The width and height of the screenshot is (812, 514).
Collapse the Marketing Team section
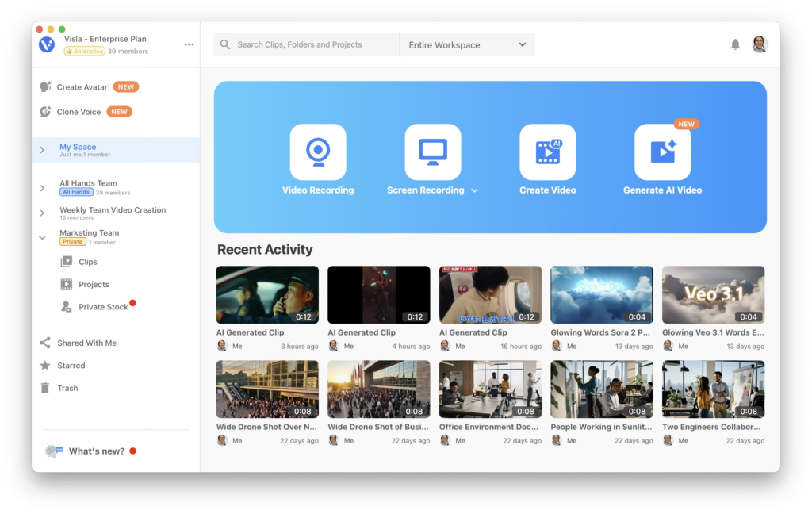tap(42, 237)
